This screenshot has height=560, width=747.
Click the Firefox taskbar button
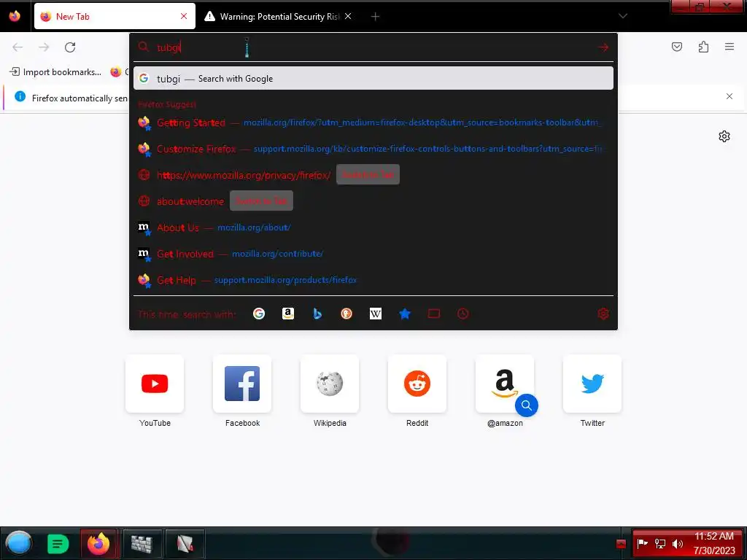coord(98,543)
